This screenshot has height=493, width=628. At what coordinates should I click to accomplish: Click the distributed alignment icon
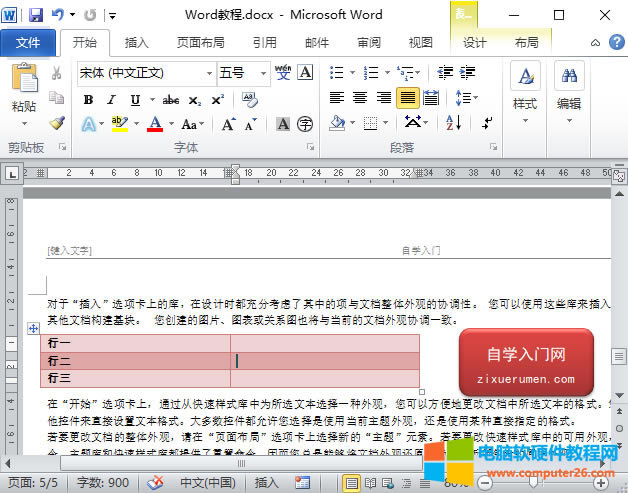coord(431,98)
